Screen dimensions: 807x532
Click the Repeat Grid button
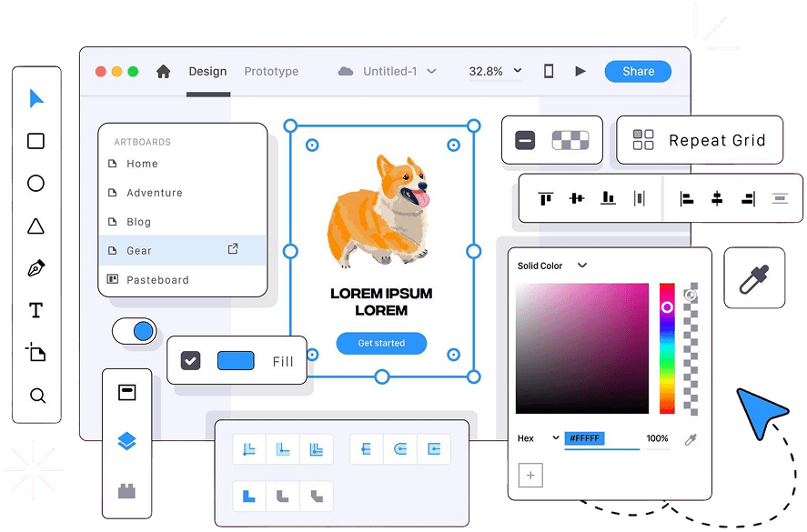click(699, 140)
